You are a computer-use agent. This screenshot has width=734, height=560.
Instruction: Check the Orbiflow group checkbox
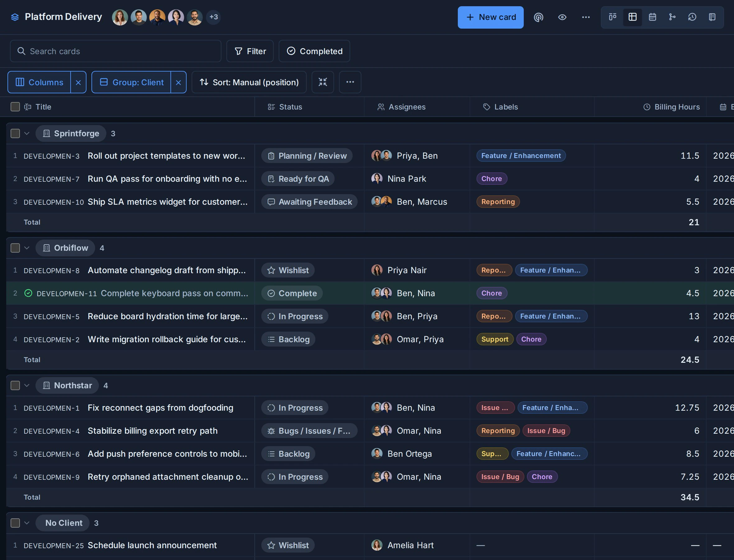15,248
